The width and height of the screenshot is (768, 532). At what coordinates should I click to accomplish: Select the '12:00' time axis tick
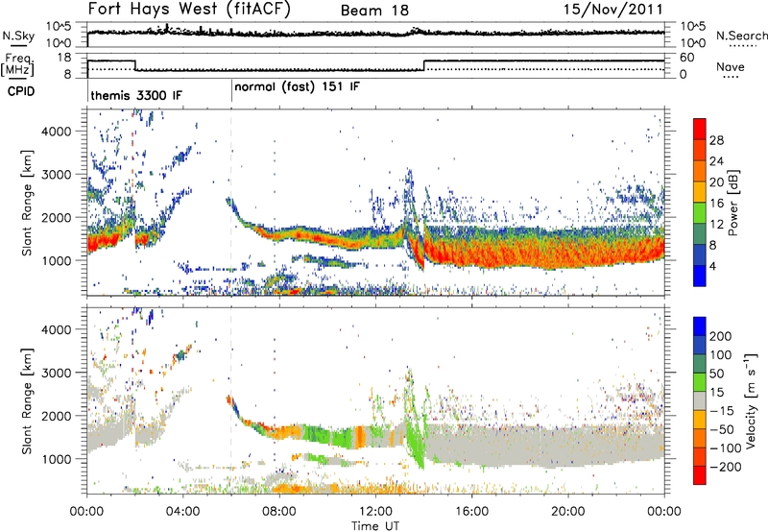click(x=375, y=512)
